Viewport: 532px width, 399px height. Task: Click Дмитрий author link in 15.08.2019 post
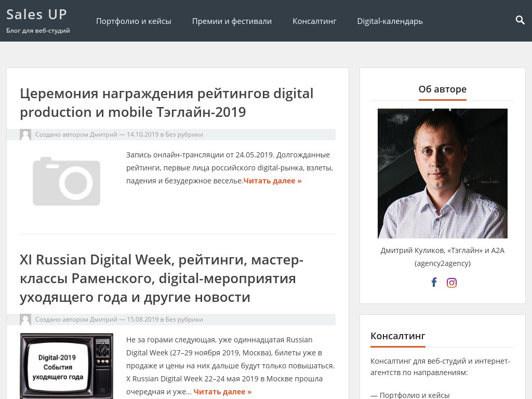[103, 320]
